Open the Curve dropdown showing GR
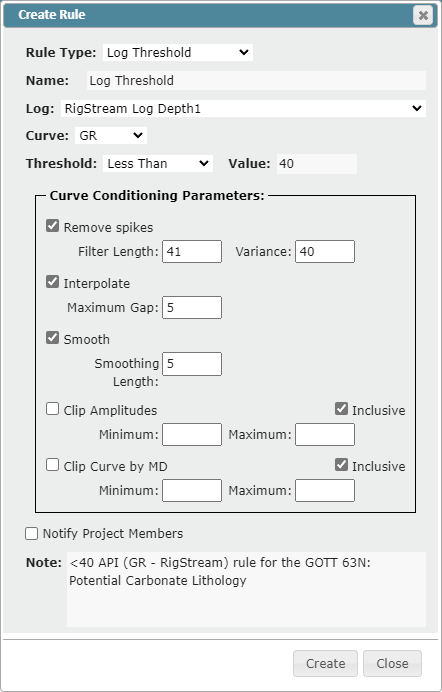The image size is (442, 692). tap(111, 135)
